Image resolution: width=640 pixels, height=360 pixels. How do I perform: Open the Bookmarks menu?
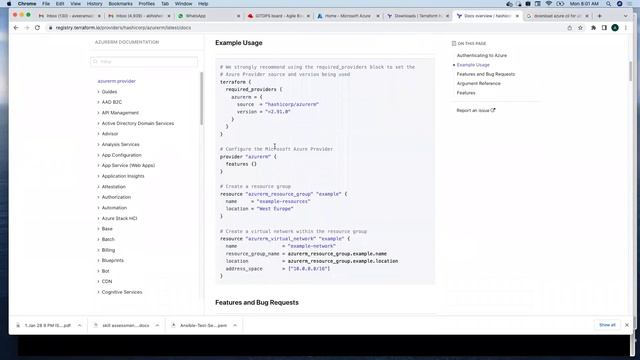(120, 4)
